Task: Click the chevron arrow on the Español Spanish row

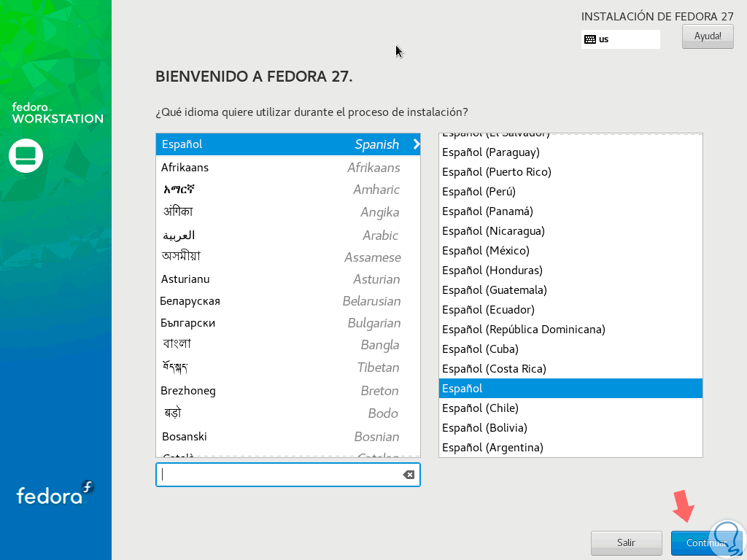Action: click(416, 144)
